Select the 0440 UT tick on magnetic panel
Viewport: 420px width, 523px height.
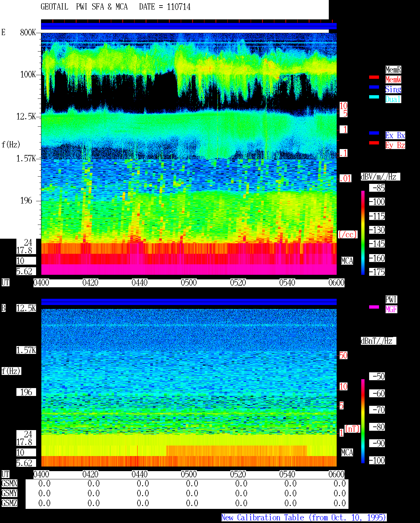coord(139,474)
